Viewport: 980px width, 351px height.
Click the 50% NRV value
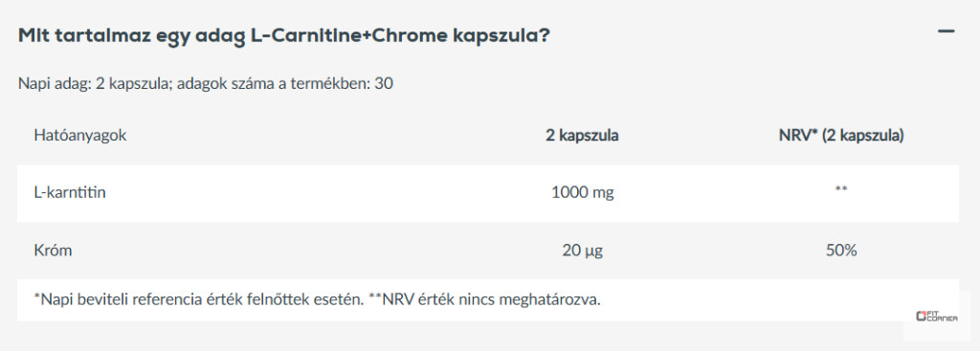tap(841, 251)
